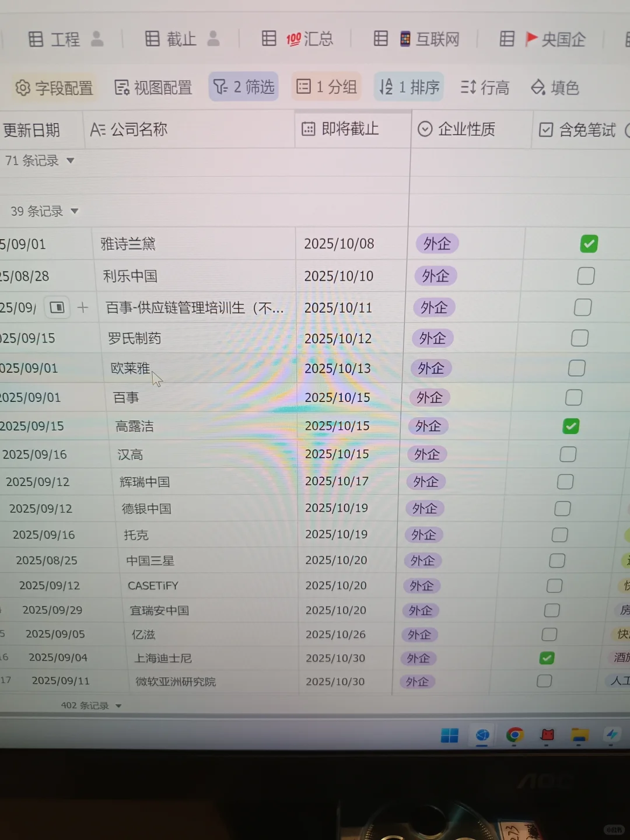Viewport: 630px width, 840px height.
Task: Click the 即将截止 column header
Action: click(x=353, y=129)
